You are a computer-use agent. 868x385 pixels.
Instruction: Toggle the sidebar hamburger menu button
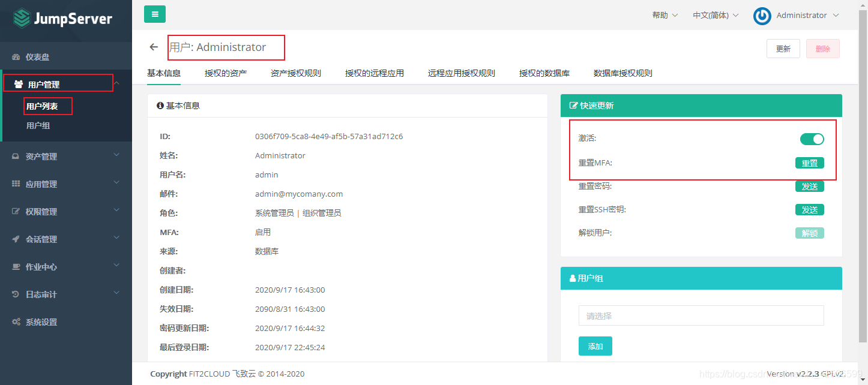click(x=155, y=14)
